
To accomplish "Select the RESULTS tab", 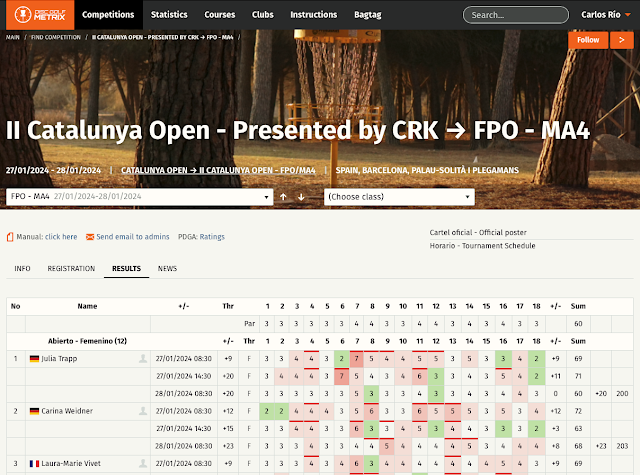I will click(x=126, y=269).
